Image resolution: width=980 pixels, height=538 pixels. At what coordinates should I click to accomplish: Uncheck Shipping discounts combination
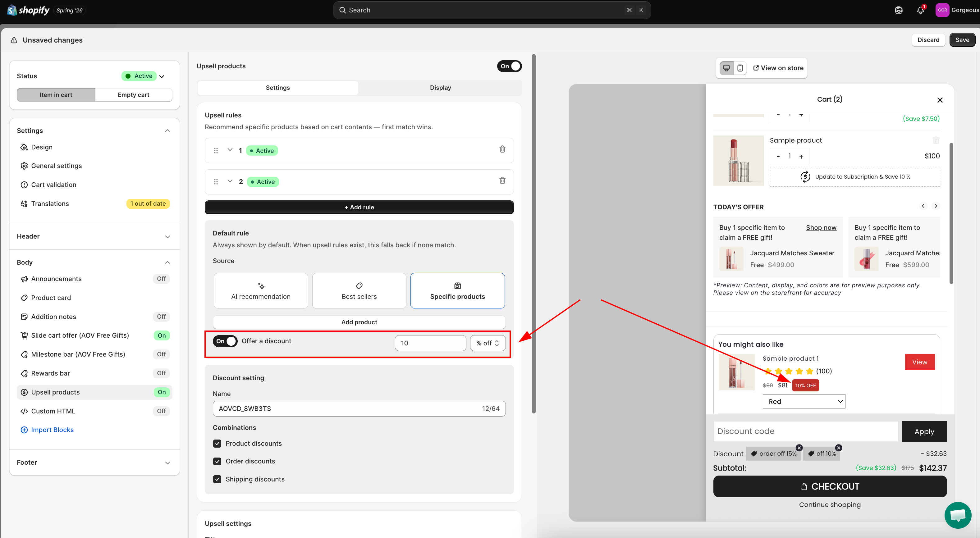217,479
